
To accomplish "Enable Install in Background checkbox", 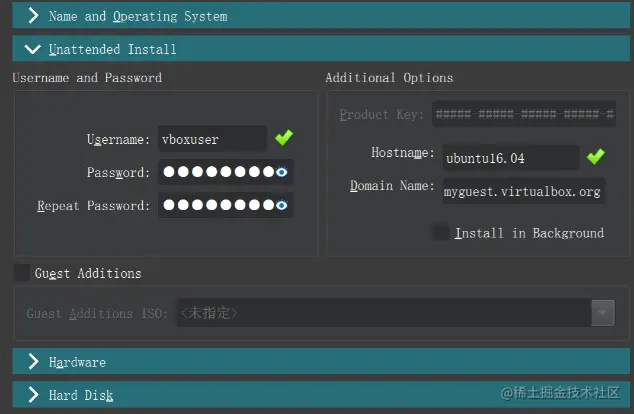I will (x=441, y=233).
